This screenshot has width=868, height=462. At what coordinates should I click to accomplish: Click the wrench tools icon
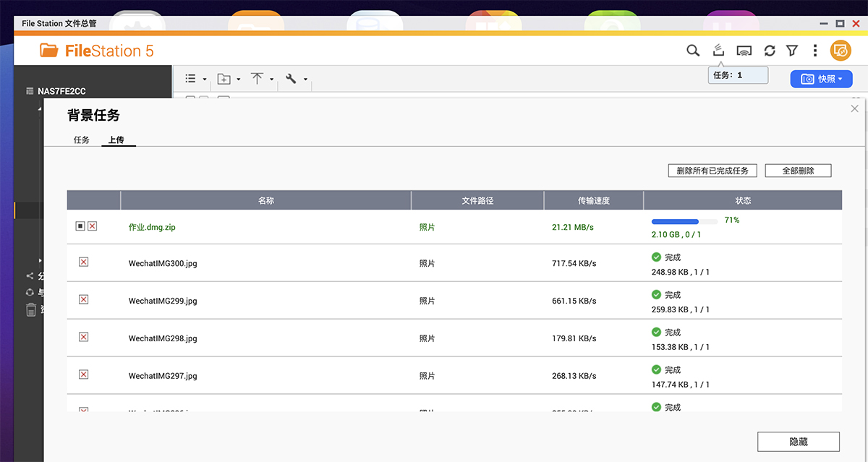click(291, 79)
